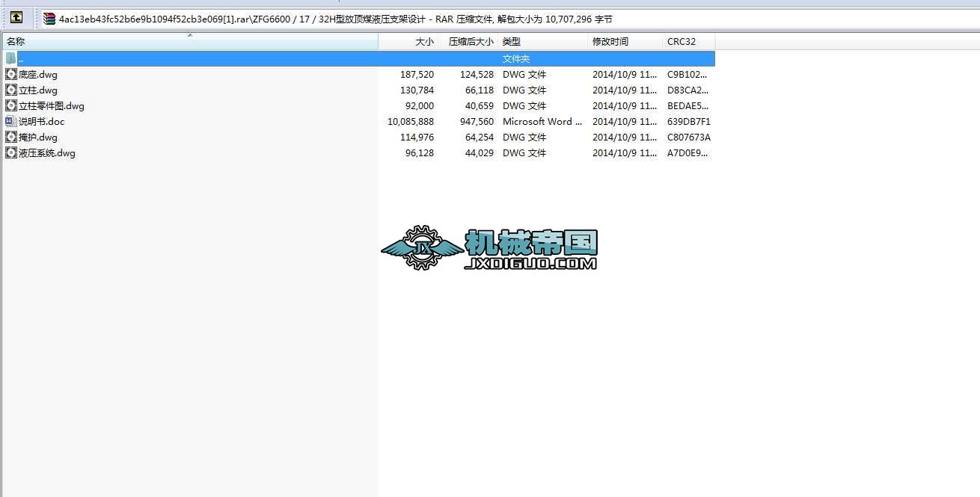980x497 pixels.
Task: Click the archive icon in the title bar
Action: (x=49, y=18)
